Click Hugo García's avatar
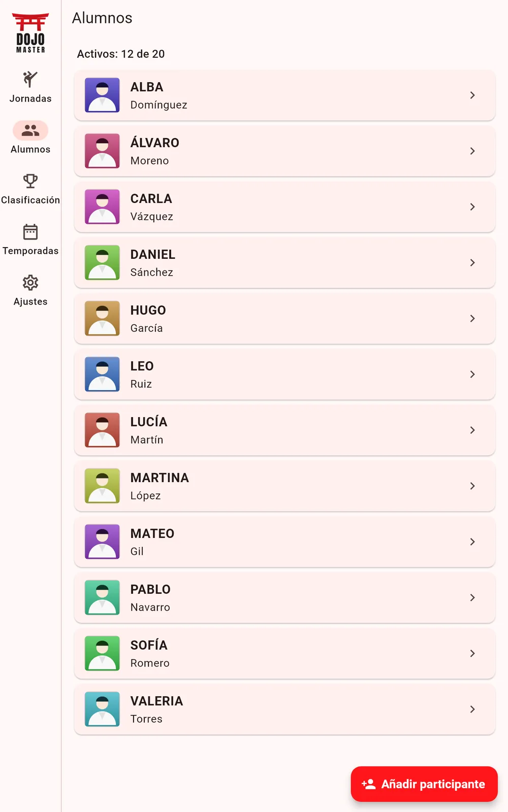 click(x=102, y=318)
